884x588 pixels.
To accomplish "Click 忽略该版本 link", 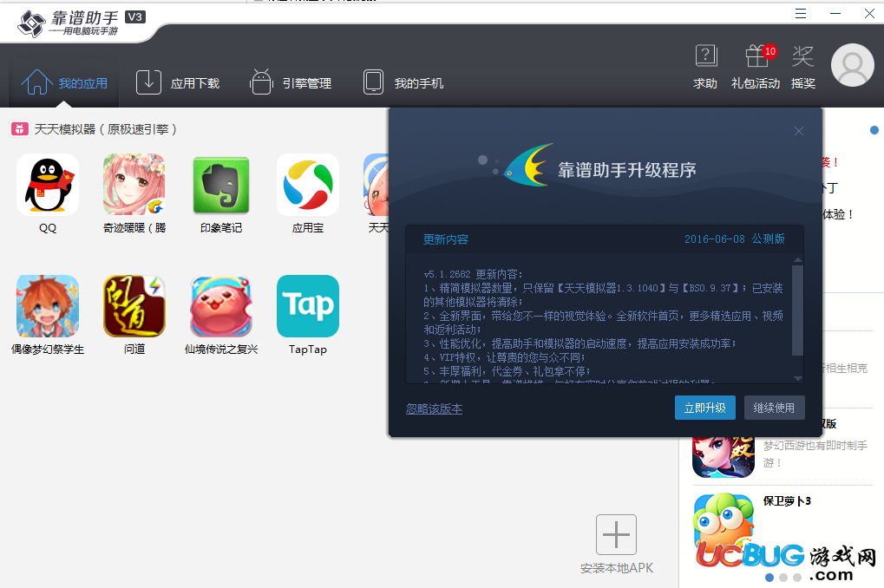I will 434,408.
